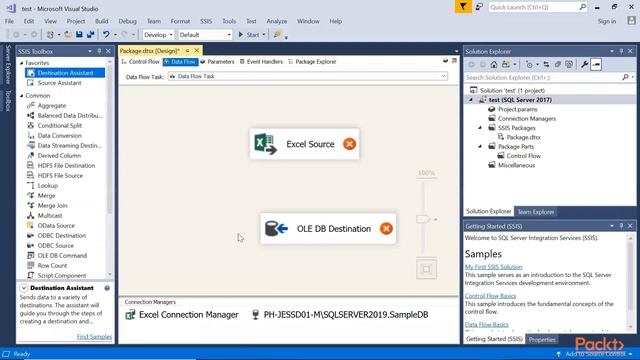Click the canvas zoom slider handle

[x=423, y=219]
